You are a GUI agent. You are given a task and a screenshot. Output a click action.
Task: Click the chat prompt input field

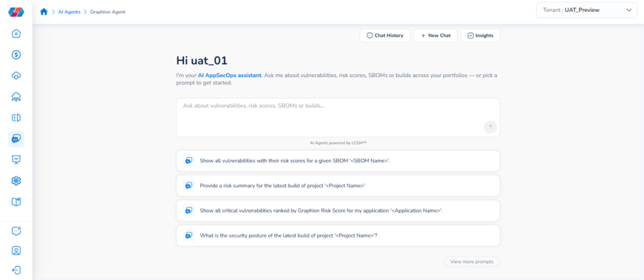338,118
